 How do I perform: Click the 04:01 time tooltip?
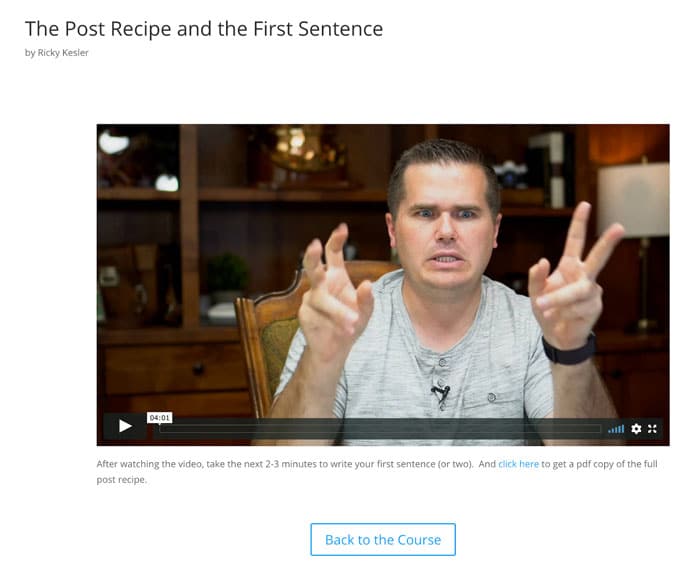[x=159, y=418]
